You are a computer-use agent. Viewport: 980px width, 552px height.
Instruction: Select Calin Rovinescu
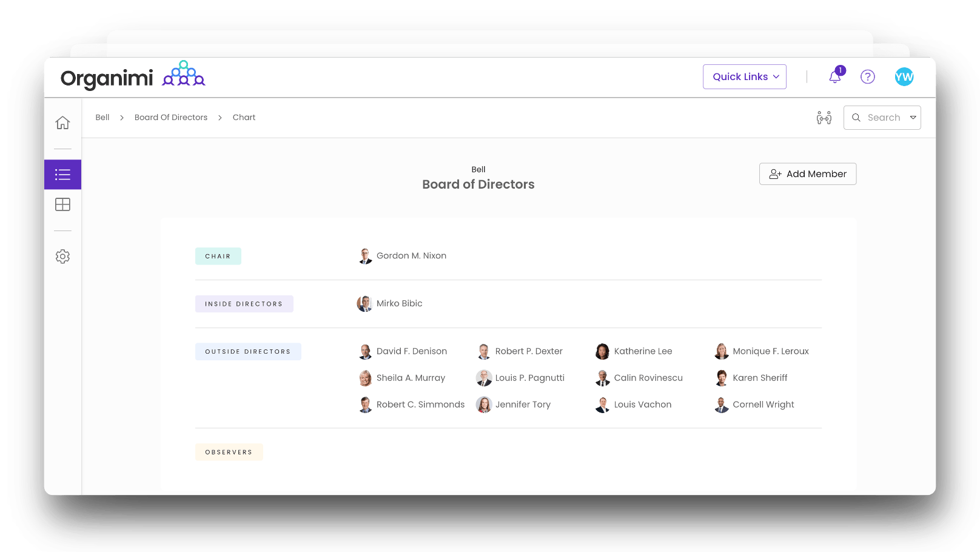click(x=648, y=378)
